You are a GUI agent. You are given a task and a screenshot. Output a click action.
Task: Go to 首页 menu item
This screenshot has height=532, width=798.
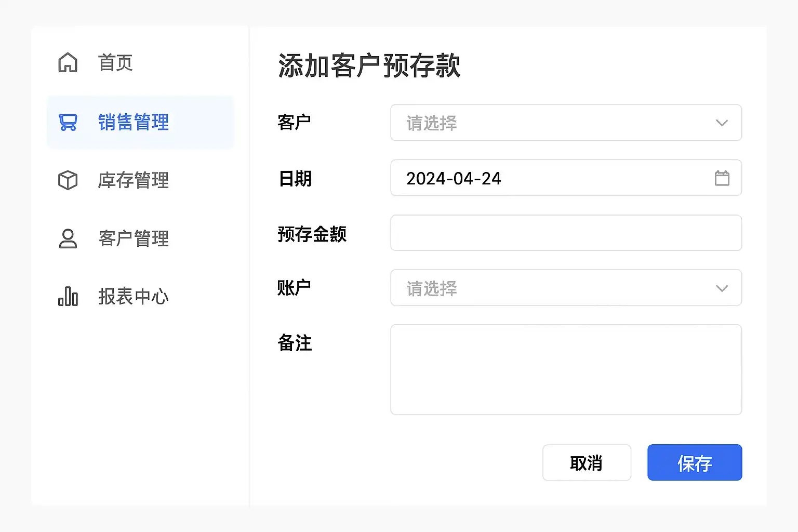[x=115, y=63]
